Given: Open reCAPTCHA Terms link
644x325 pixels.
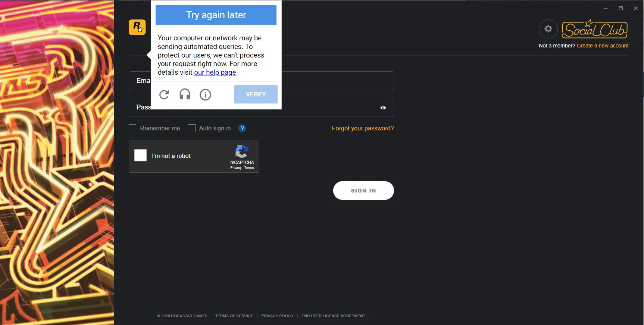Looking at the screenshot, I should click(249, 168).
